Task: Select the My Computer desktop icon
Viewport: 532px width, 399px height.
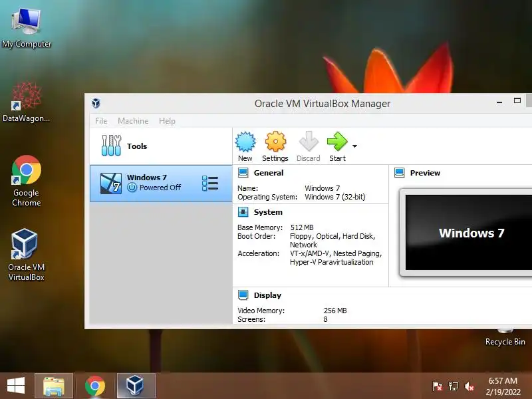Action: pyautogui.click(x=27, y=28)
